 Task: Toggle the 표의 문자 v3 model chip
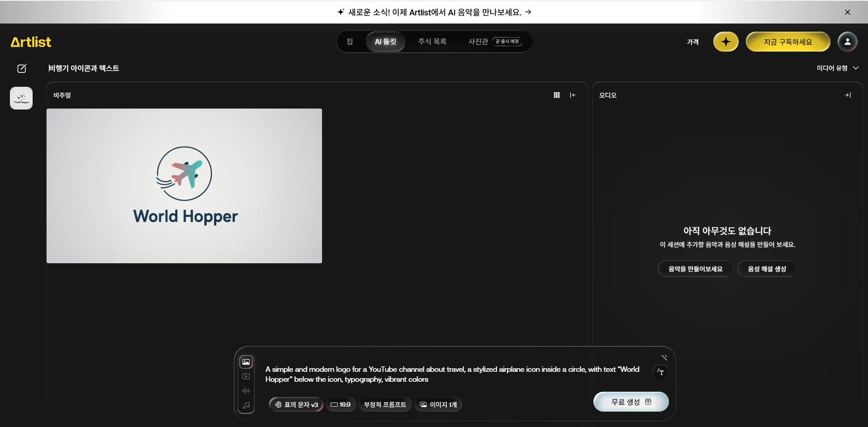click(x=296, y=404)
